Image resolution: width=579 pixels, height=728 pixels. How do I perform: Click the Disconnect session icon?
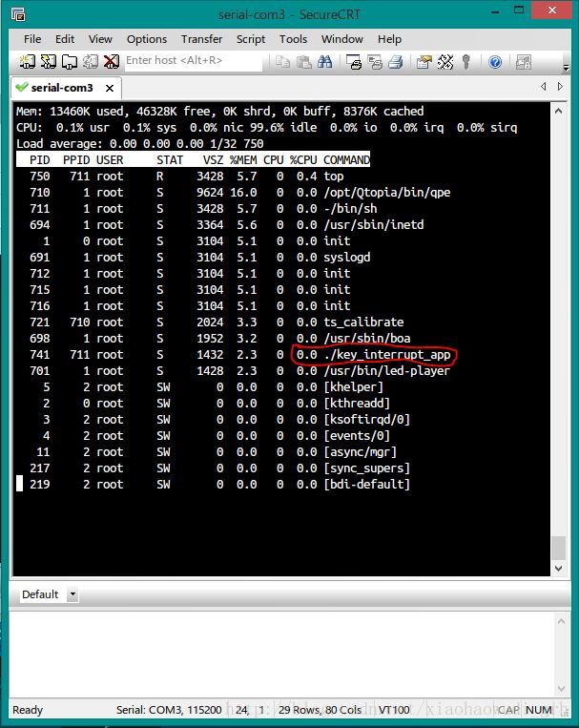(x=111, y=61)
